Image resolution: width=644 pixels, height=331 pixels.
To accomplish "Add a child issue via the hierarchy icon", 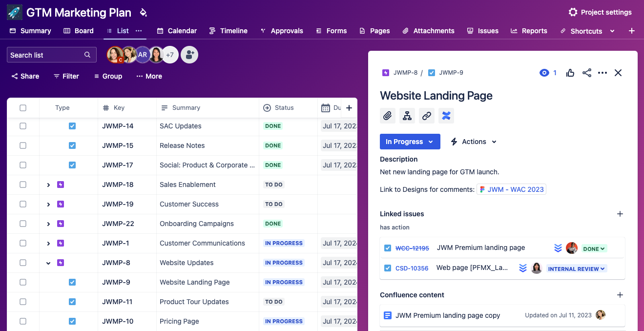I will click(x=407, y=116).
